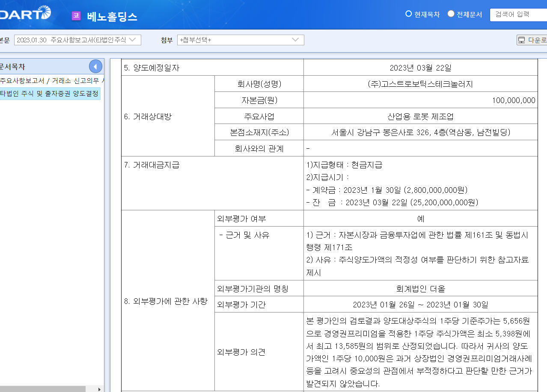Click the sidebar horizontal scrollbar right arrow
Image resolution: width=547 pixels, height=392 pixels.
click(99, 389)
